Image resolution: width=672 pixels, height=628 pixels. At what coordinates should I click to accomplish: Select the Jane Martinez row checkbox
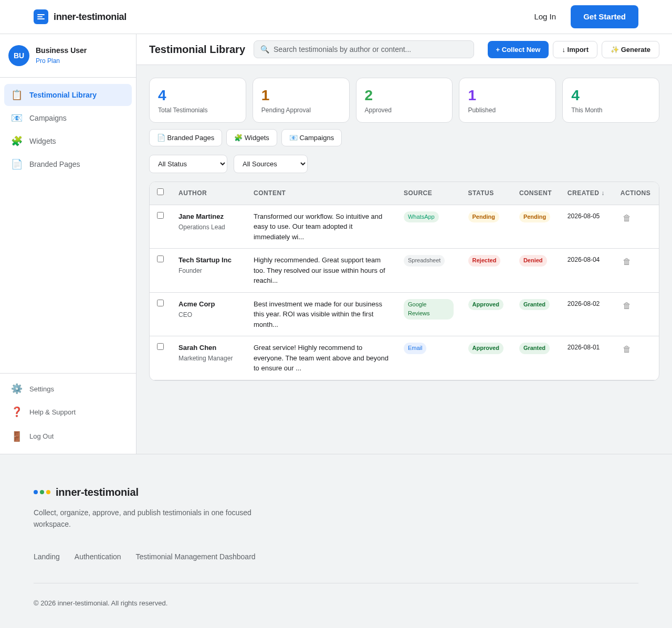[x=160, y=216]
